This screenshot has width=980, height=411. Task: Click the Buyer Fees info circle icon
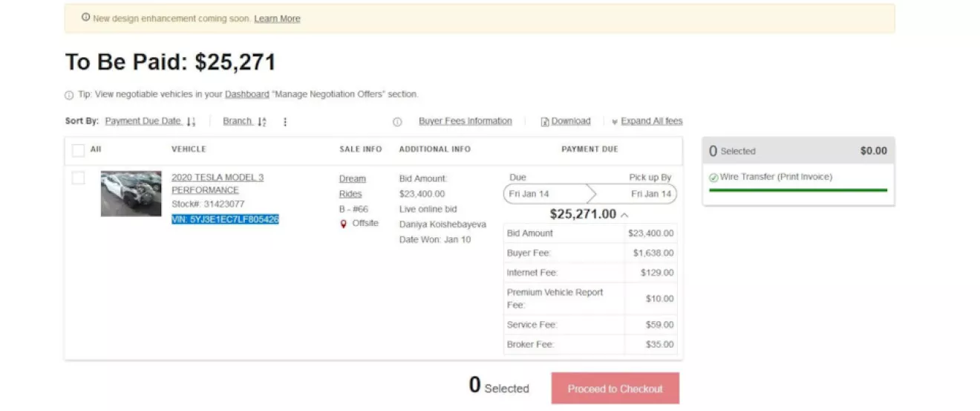tap(397, 122)
